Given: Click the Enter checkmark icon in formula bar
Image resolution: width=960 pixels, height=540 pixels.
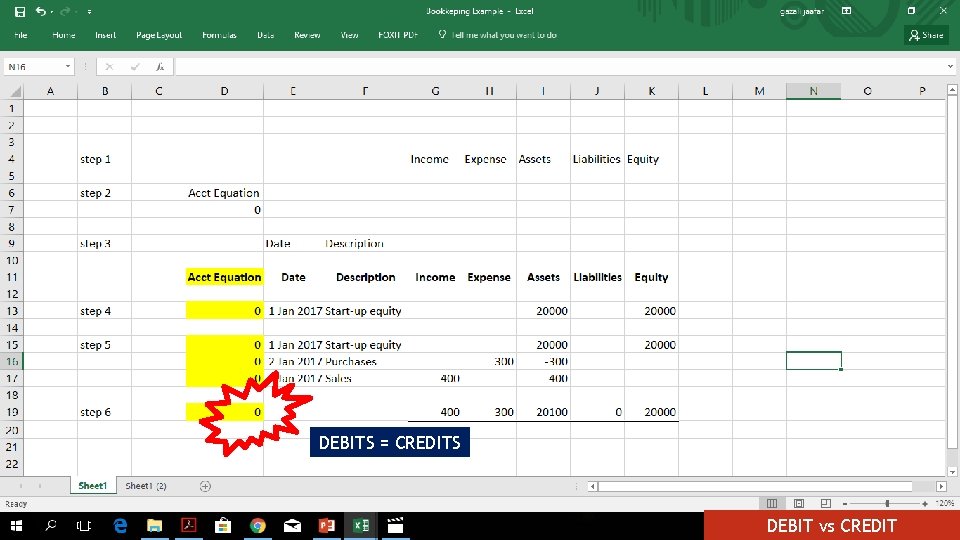Looking at the screenshot, I should [x=135, y=67].
